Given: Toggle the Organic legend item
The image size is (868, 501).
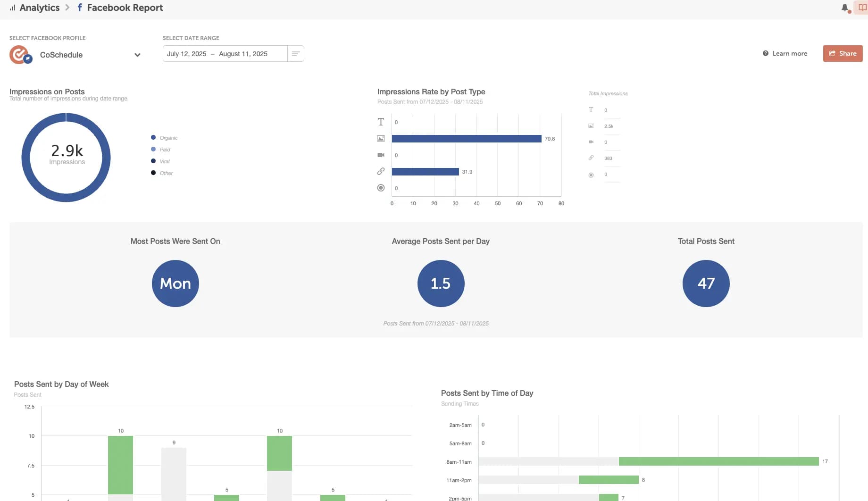Looking at the screenshot, I should [168, 138].
